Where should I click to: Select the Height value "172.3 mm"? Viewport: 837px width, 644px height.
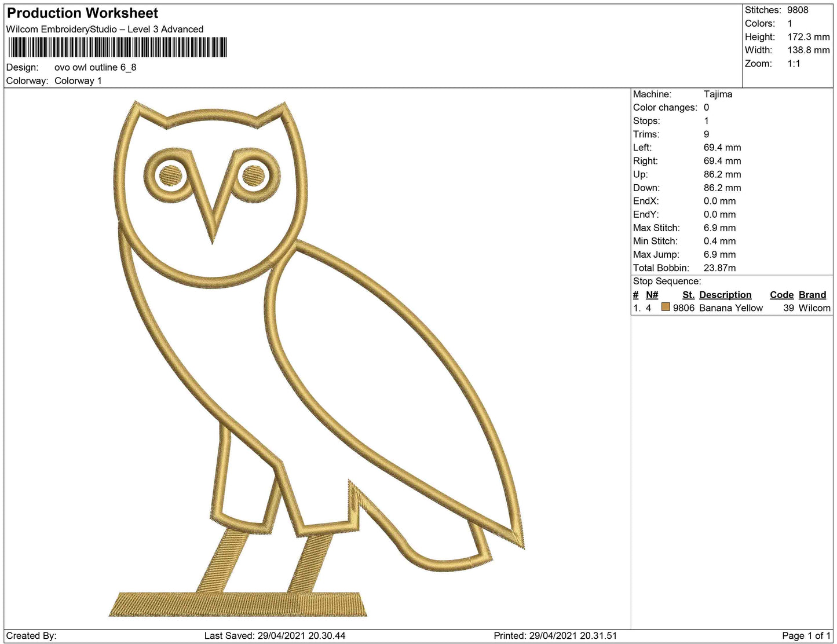[x=809, y=36]
